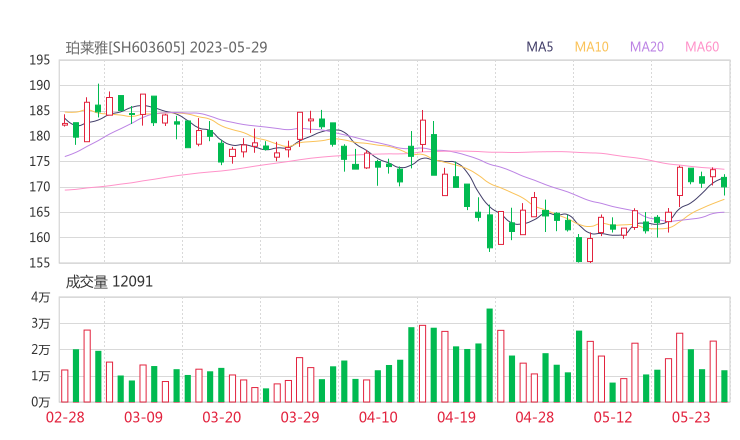Click the stock title 珀莱雅[SH603605] 2023-05-29
The height and width of the screenshot is (440, 740).
tap(166, 47)
